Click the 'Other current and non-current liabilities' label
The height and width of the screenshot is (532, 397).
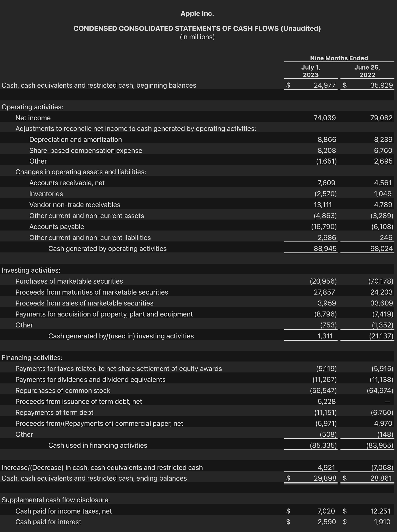[90, 238]
